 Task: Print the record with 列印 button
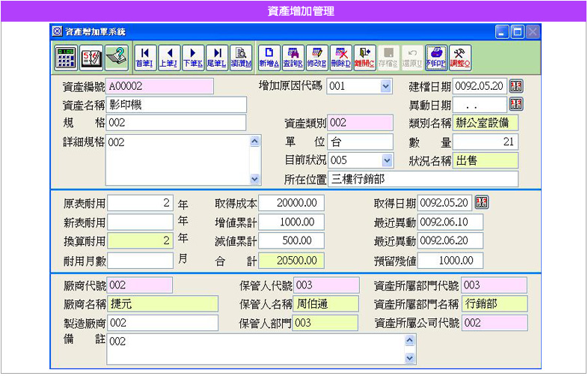(436, 56)
